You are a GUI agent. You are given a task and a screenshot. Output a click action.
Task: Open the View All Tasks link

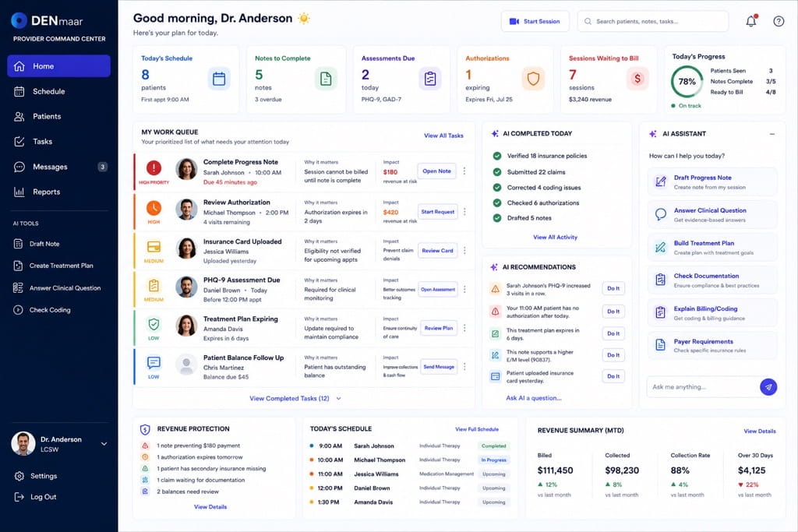click(x=443, y=136)
